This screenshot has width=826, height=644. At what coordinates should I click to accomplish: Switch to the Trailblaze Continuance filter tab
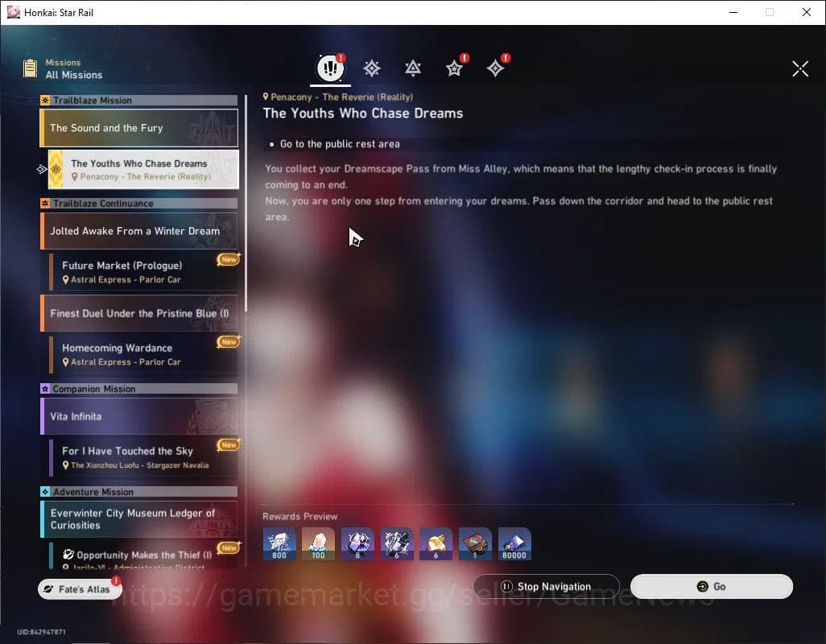coord(413,68)
